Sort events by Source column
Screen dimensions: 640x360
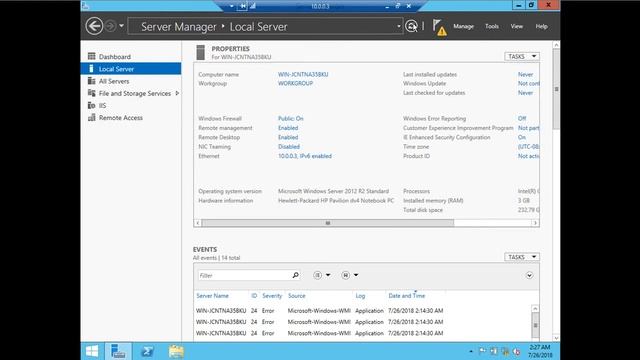297,296
